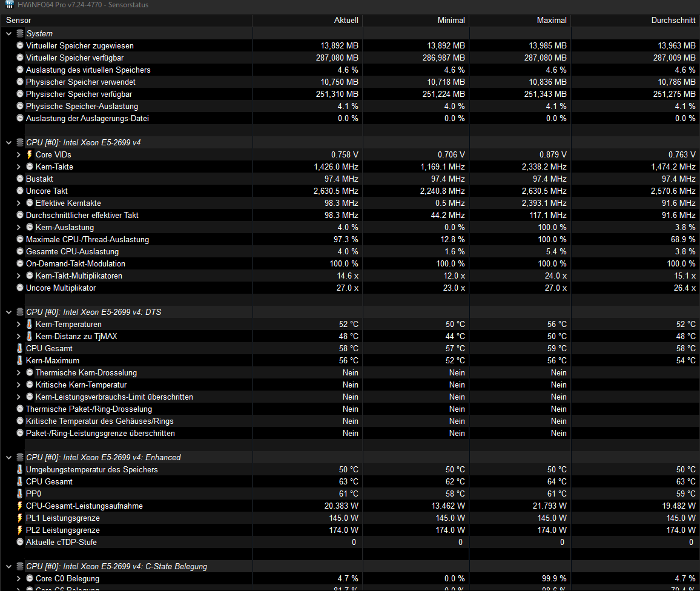
Task: Click the chip icon beside Xeon E5-2699 v4: Enhanced
Action: tap(20, 458)
